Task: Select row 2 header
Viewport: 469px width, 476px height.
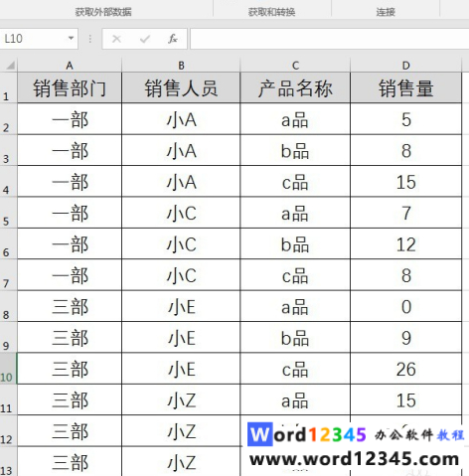Action: coord(9,119)
